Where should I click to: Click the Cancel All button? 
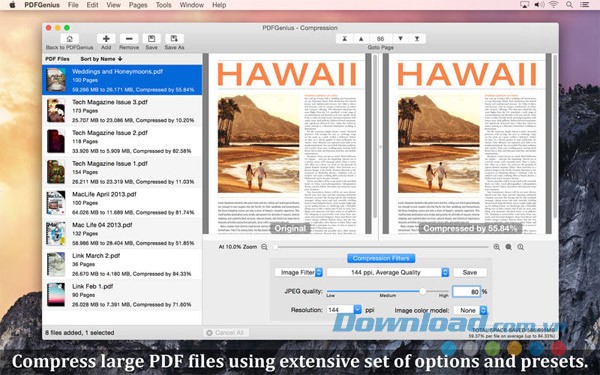coord(226,333)
